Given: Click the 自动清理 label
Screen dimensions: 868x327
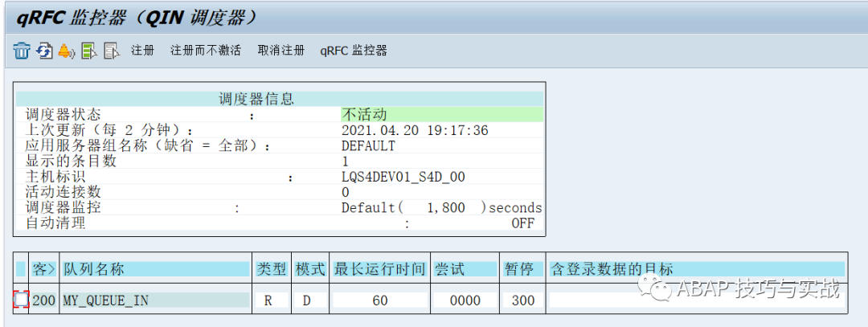Looking at the screenshot, I should [x=55, y=223].
